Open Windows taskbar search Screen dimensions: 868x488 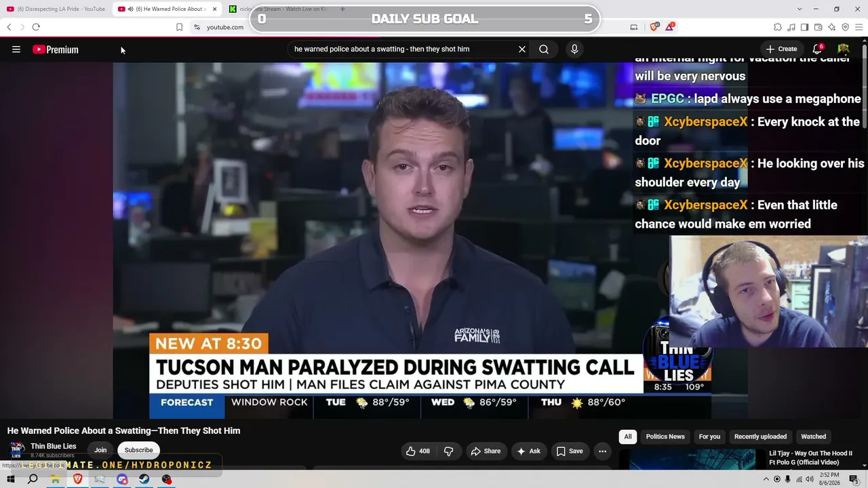coord(33,479)
